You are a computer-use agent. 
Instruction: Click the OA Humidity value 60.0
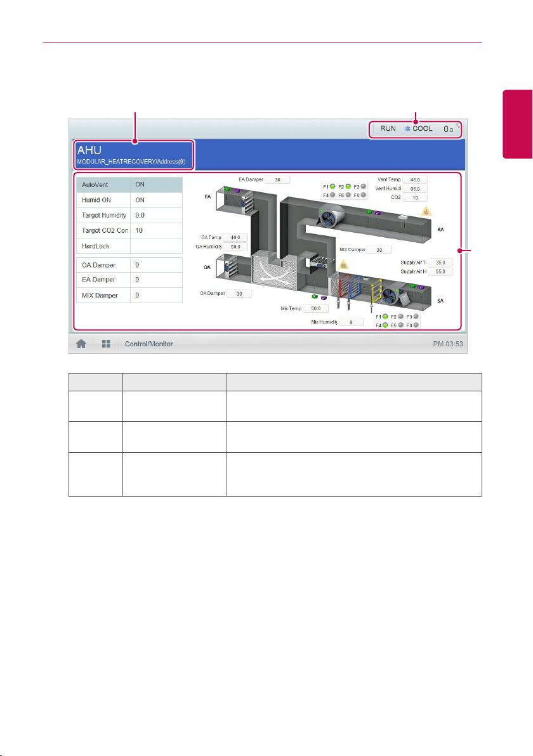235,247
